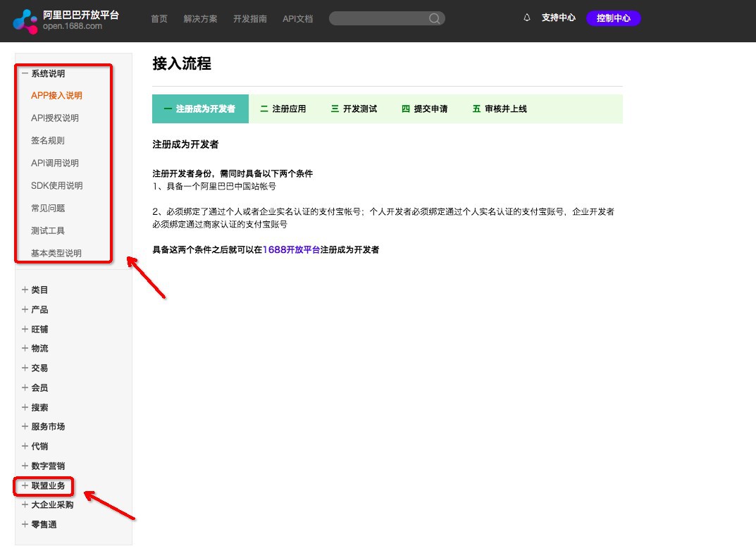Open 基本类型说明 in sidebar

click(56, 253)
